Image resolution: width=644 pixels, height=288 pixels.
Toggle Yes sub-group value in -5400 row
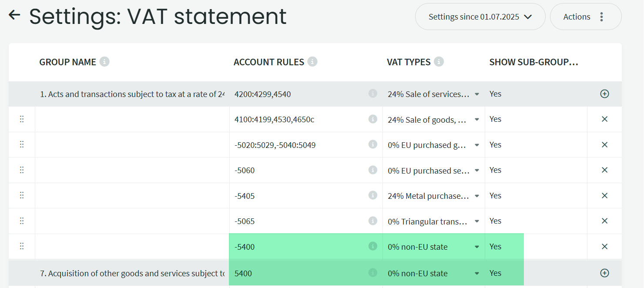click(496, 247)
